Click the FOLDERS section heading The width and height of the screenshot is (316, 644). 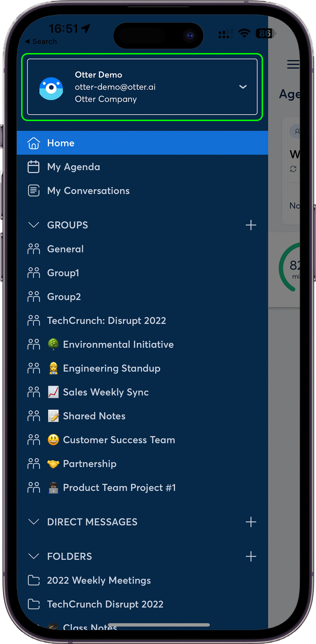pos(69,557)
